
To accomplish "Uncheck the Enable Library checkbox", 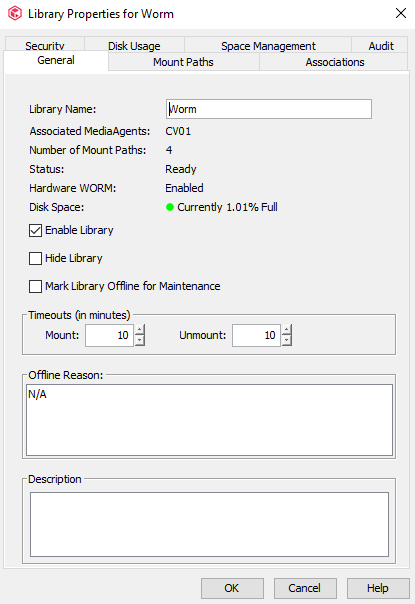I will [35, 231].
